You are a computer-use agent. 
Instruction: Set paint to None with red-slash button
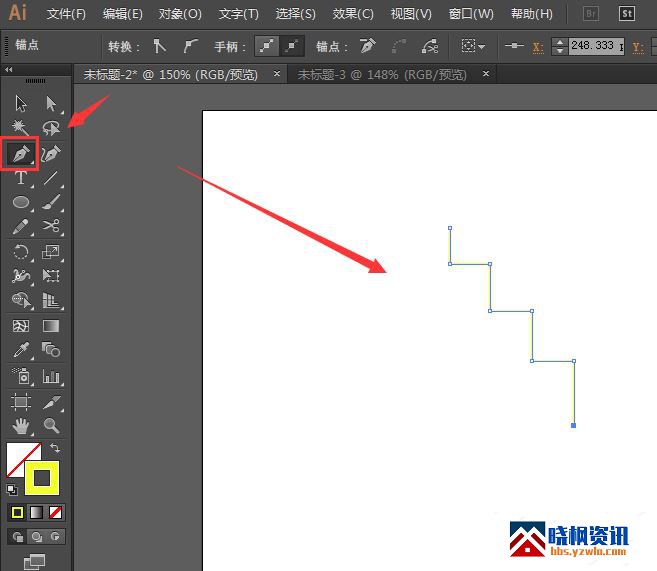(x=56, y=513)
